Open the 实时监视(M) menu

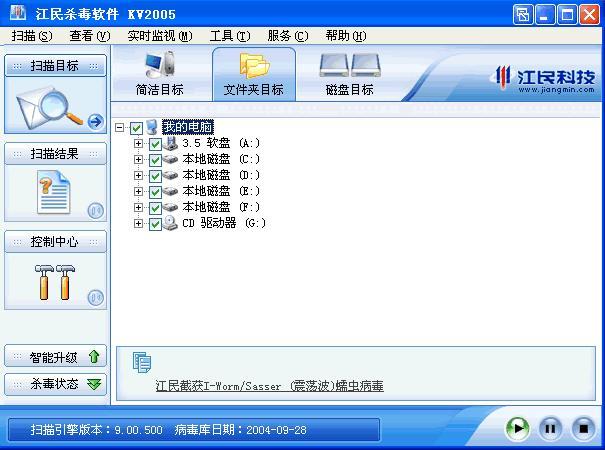tap(160, 36)
